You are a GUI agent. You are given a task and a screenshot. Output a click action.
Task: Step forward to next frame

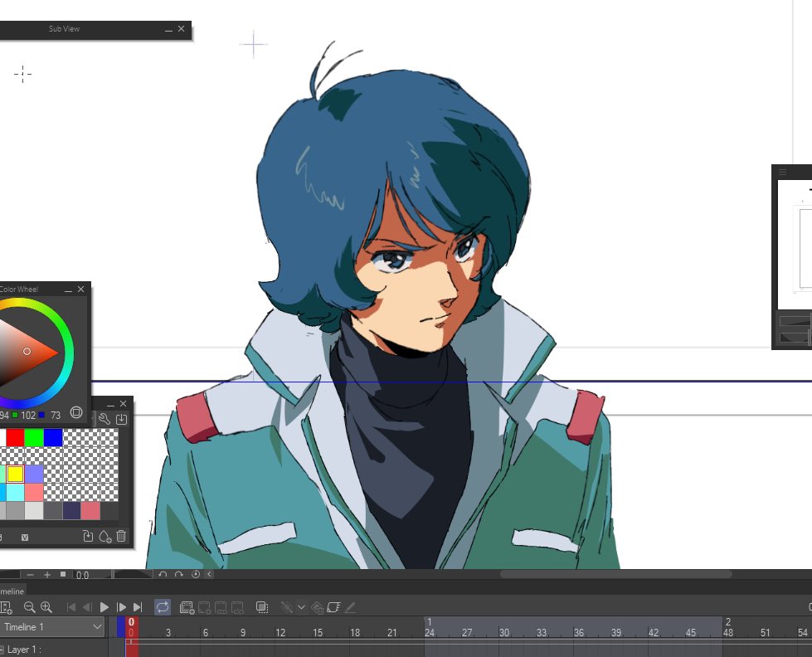[121, 607]
